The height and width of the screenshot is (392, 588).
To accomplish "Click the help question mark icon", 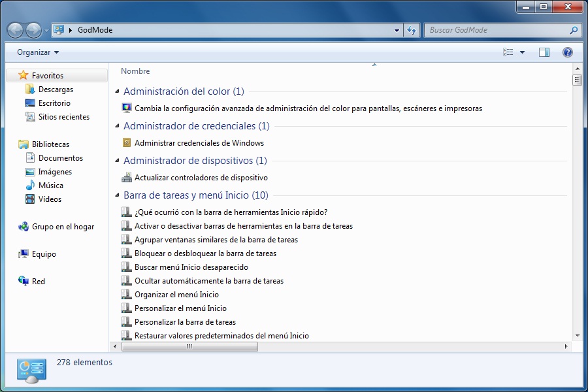I will [x=568, y=52].
